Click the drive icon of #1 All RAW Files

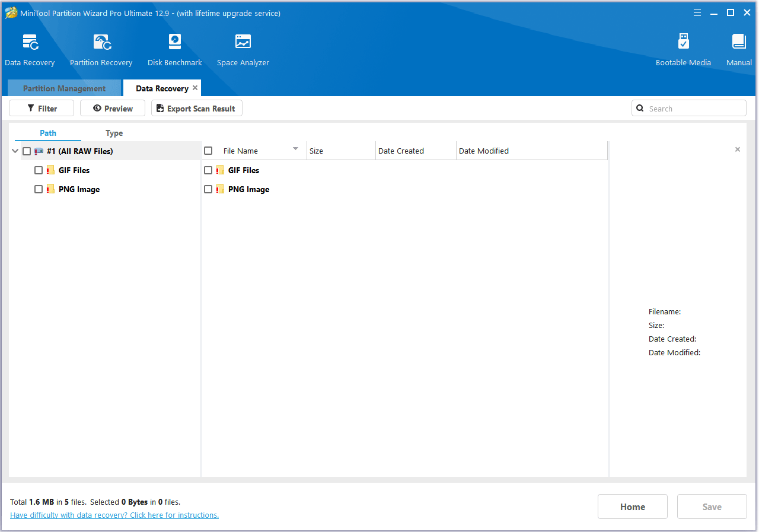click(39, 151)
